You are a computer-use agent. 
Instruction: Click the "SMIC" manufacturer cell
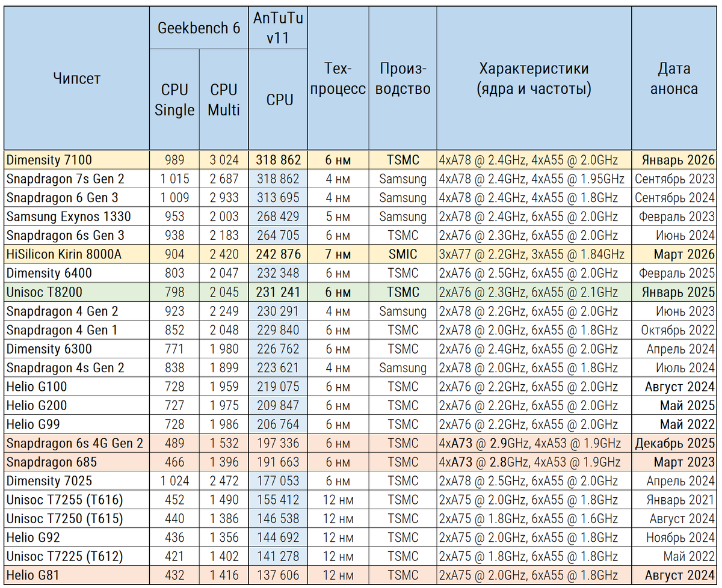(x=403, y=254)
